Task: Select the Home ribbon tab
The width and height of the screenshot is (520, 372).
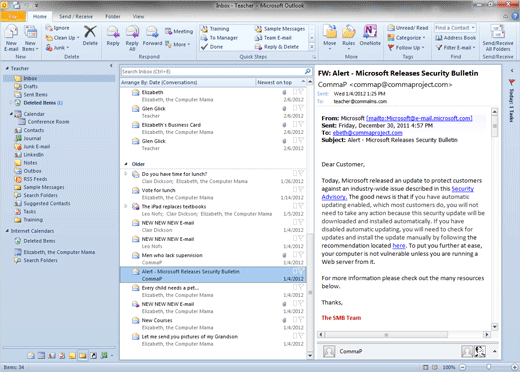Action: (40, 16)
